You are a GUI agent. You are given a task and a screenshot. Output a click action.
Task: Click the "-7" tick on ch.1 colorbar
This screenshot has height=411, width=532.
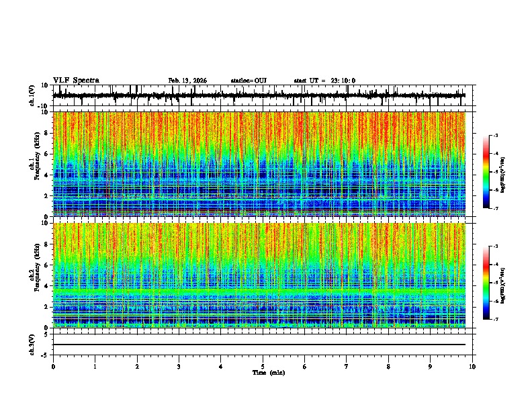point(495,208)
